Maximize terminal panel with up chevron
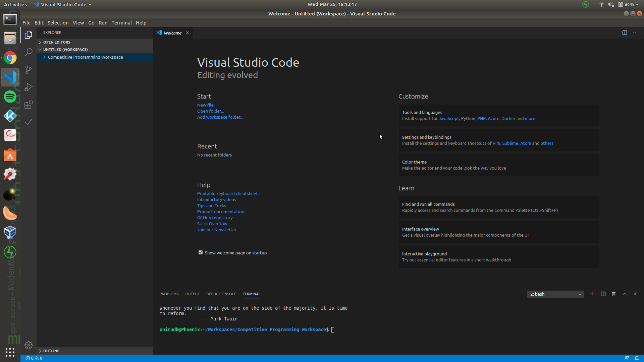Image resolution: width=644 pixels, height=362 pixels. tap(625, 294)
